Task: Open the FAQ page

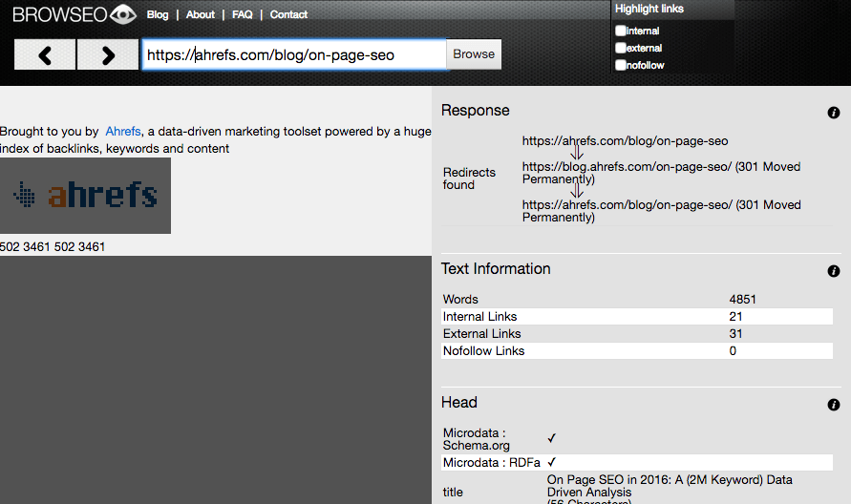Action: coord(243,14)
